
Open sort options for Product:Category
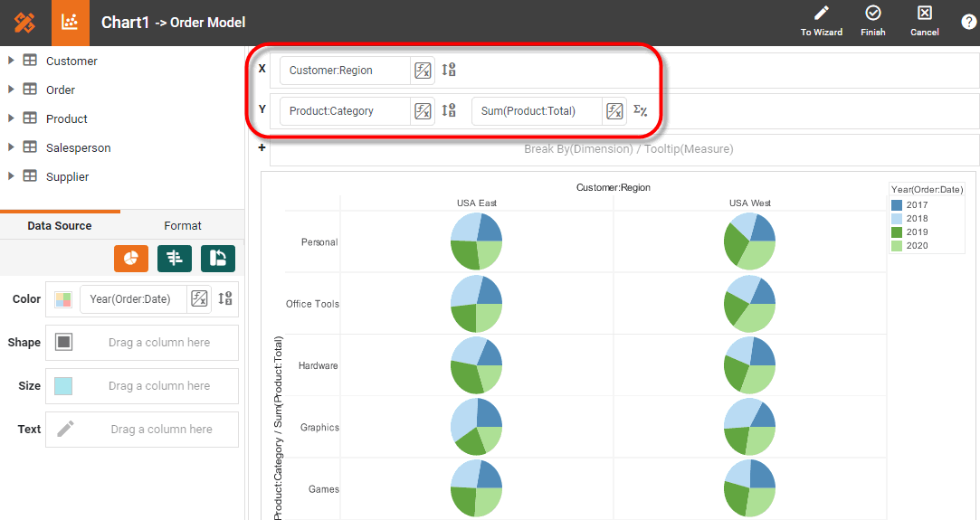[x=449, y=111]
